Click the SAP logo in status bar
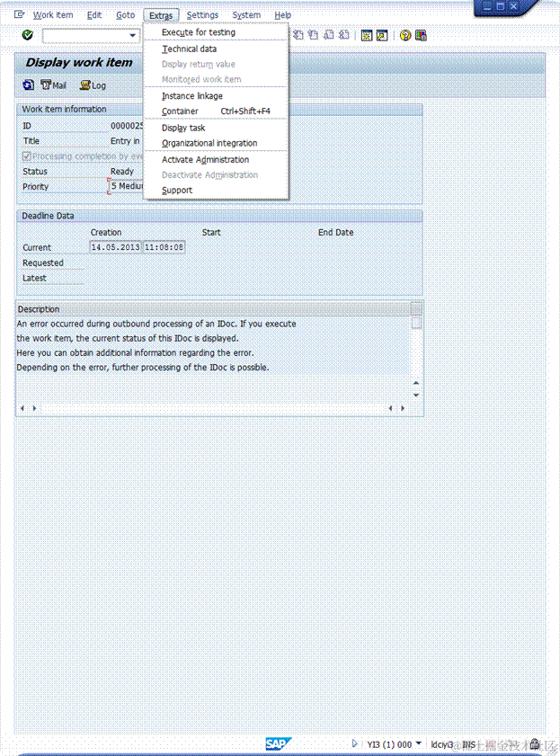This screenshot has width=560, height=756. point(278,744)
